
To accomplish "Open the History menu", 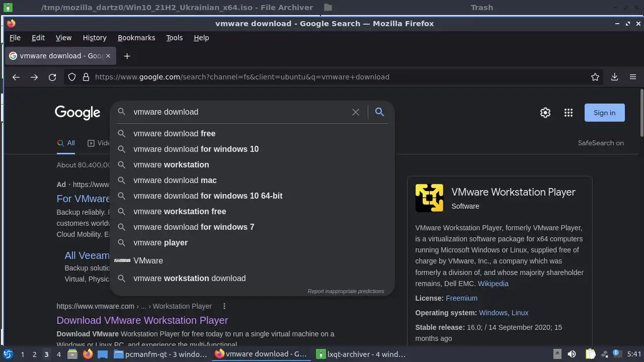I will pyautogui.click(x=95, y=38).
